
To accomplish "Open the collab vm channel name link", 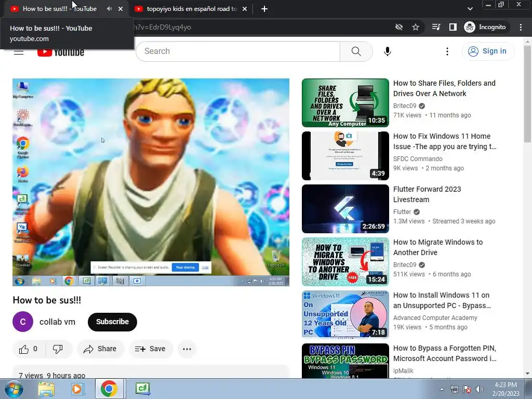I will 57,322.
